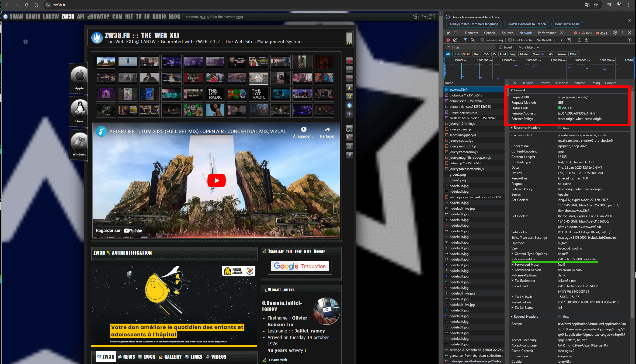
Task: Select www.zw3b.fr request in Name list
Action: click(x=474, y=90)
